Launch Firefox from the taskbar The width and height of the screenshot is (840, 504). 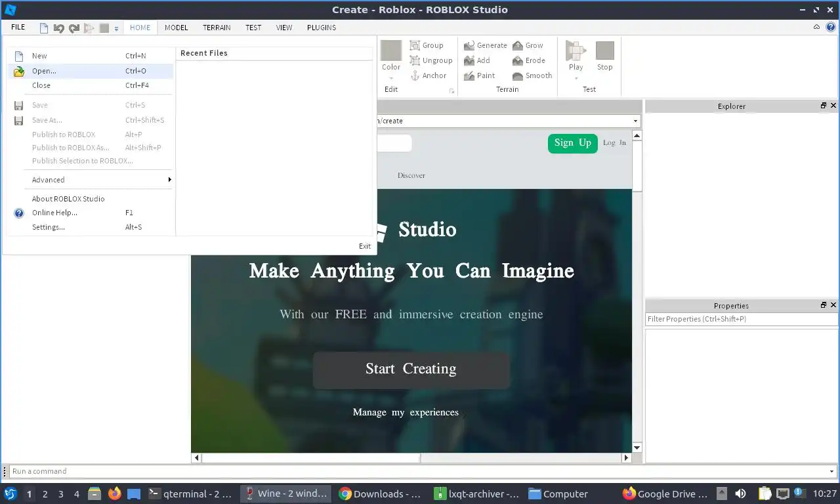114,493
